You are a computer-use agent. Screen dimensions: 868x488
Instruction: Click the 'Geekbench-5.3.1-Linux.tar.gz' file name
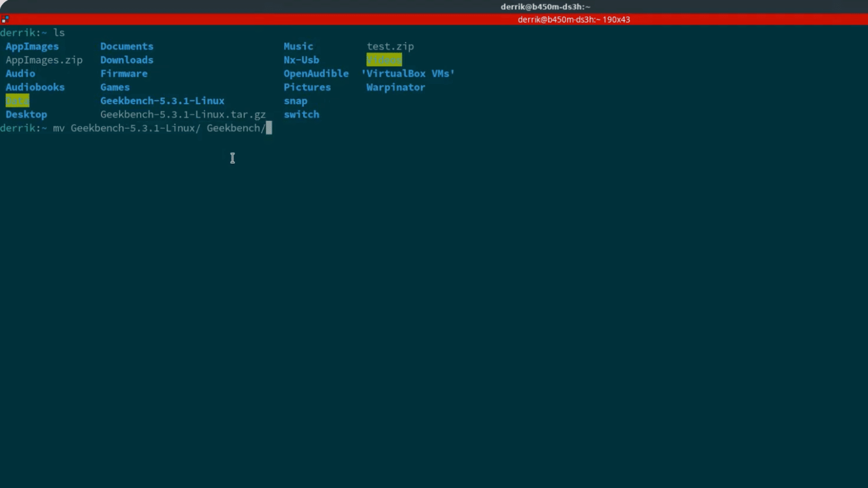(x=183, y=115)
